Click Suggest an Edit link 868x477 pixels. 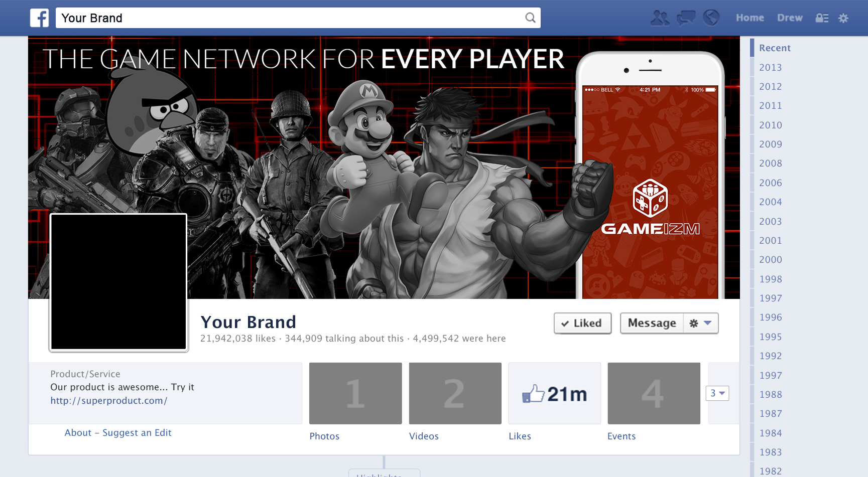coord(137,433)
